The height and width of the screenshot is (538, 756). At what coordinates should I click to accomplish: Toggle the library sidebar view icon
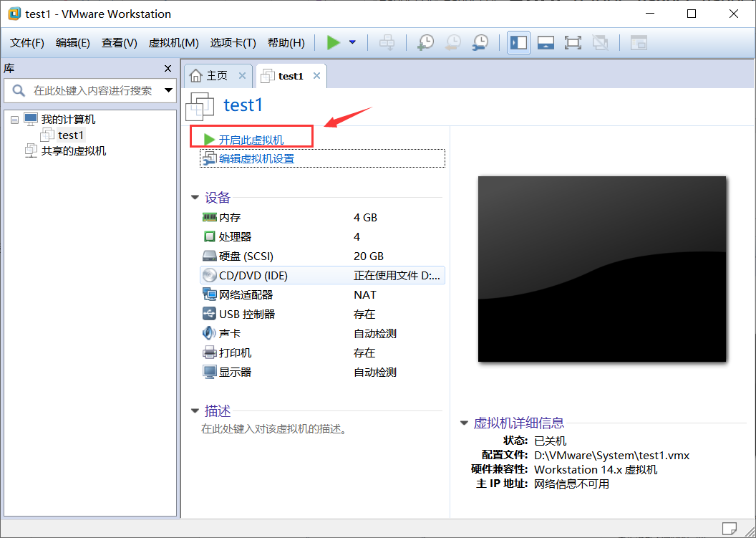pos(519,42)
